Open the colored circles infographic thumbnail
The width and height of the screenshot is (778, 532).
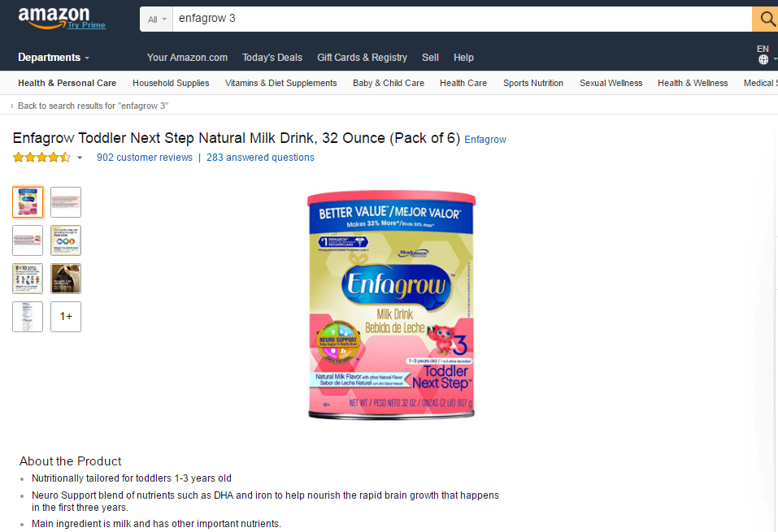click(66, 240)
